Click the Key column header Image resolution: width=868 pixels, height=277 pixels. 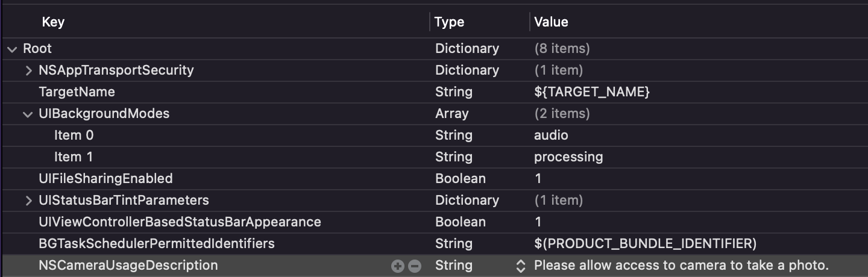53,22
